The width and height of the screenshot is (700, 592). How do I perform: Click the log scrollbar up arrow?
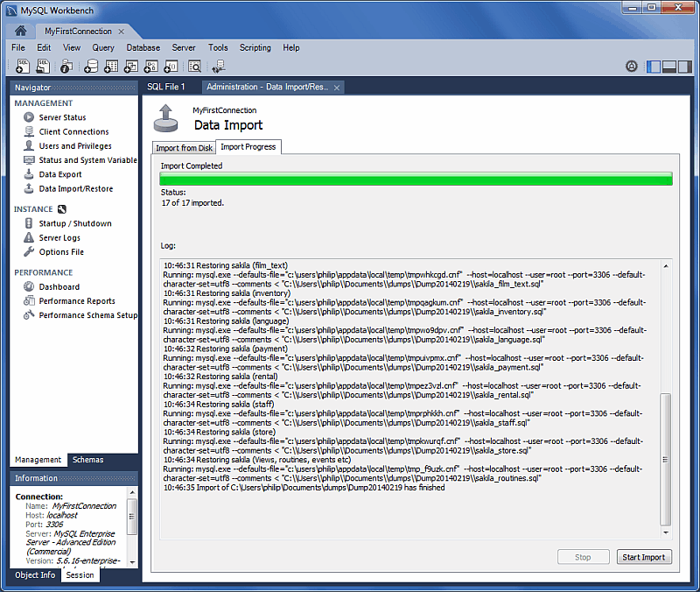[x=666, y=266]
